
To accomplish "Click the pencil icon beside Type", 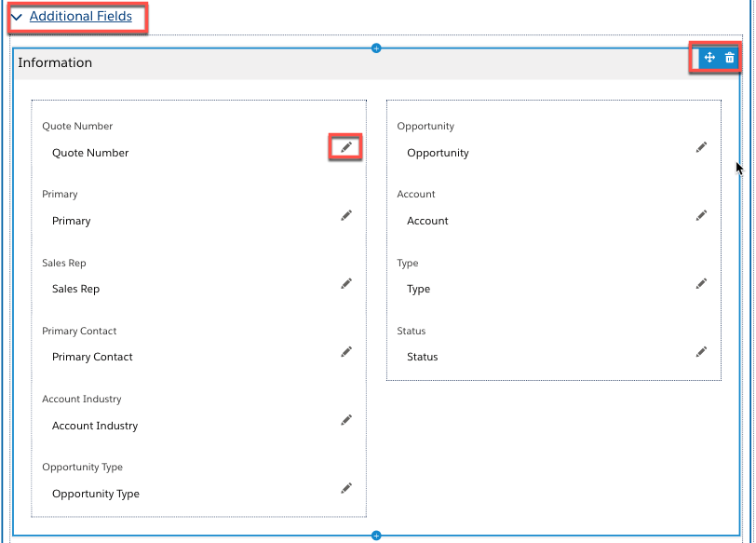I will point(701,283).
